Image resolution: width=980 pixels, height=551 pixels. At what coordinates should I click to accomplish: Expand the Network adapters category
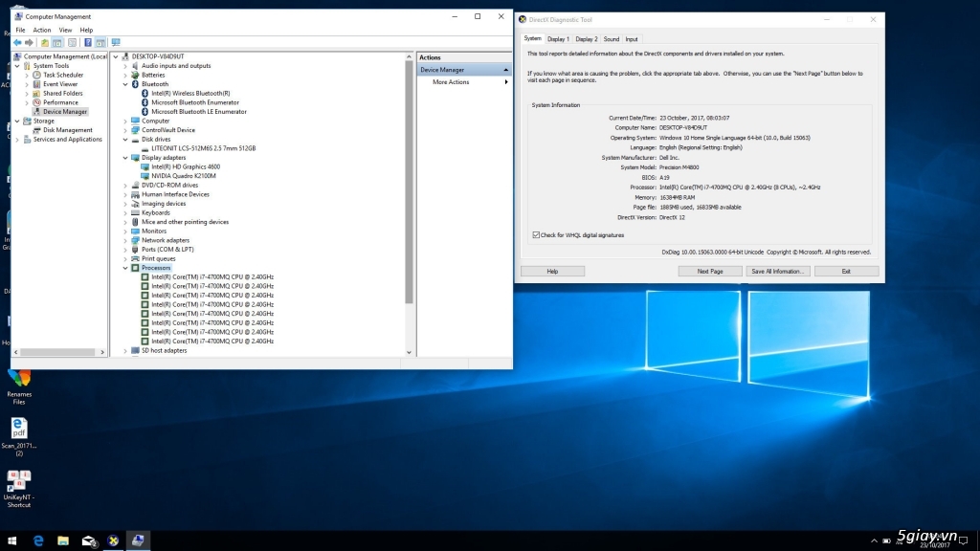tap(125, 240)
